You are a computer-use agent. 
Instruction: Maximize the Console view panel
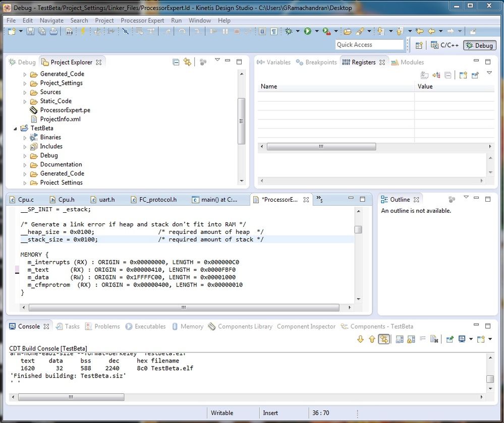488,326
